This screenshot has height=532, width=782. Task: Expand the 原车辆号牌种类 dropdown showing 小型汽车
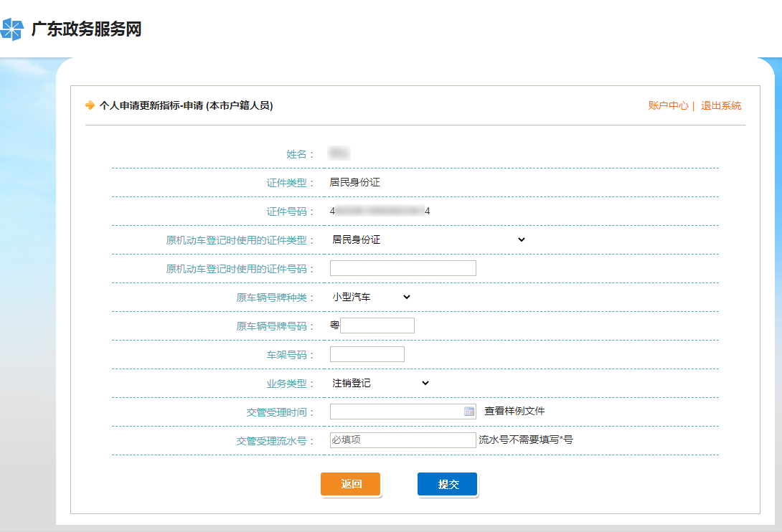tap(371, 297)
